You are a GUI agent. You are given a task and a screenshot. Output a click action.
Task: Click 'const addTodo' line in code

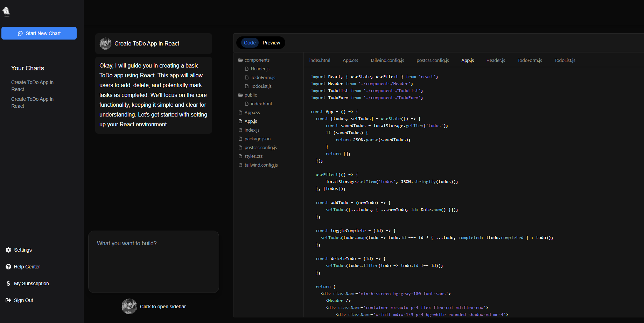(353, 203)
